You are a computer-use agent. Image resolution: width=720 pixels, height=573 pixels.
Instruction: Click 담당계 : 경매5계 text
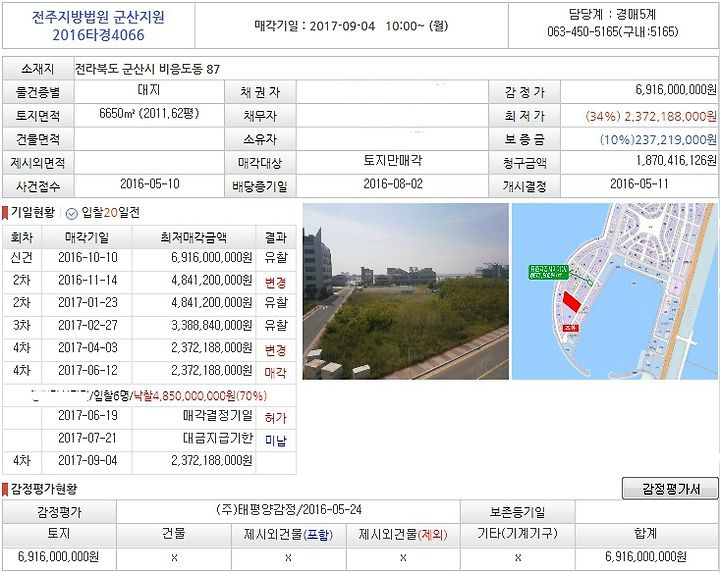pyautogui.click(x=613, y=15)
